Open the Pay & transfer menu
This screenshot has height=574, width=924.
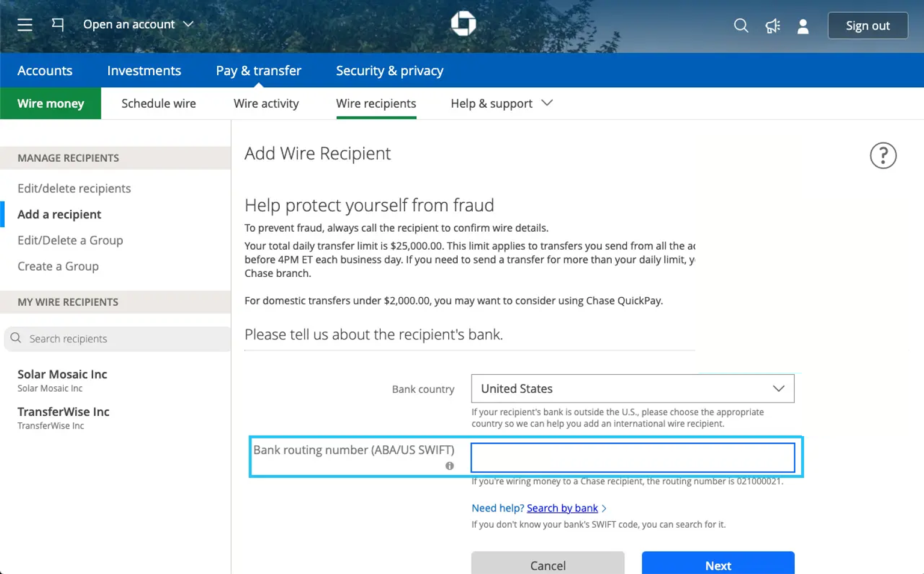pos(258,70)
